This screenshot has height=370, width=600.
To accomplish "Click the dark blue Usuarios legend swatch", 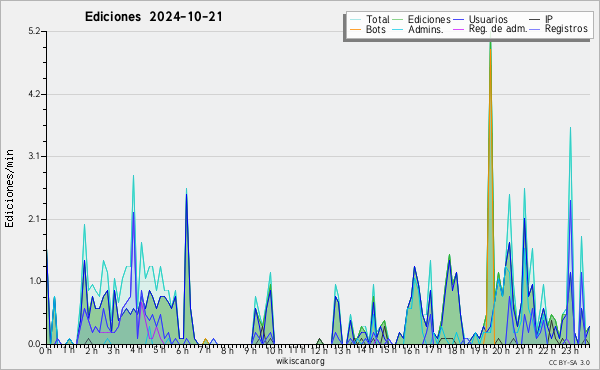I will click(458, 20).
